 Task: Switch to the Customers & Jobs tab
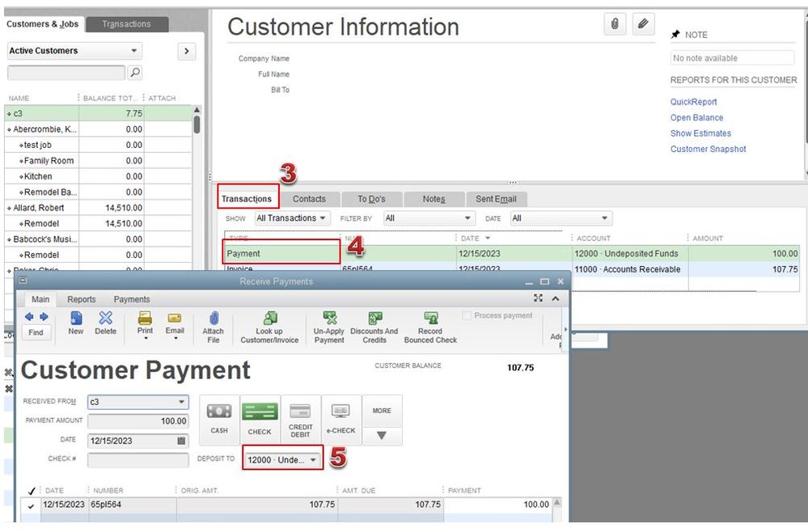[x=43, y=24]
